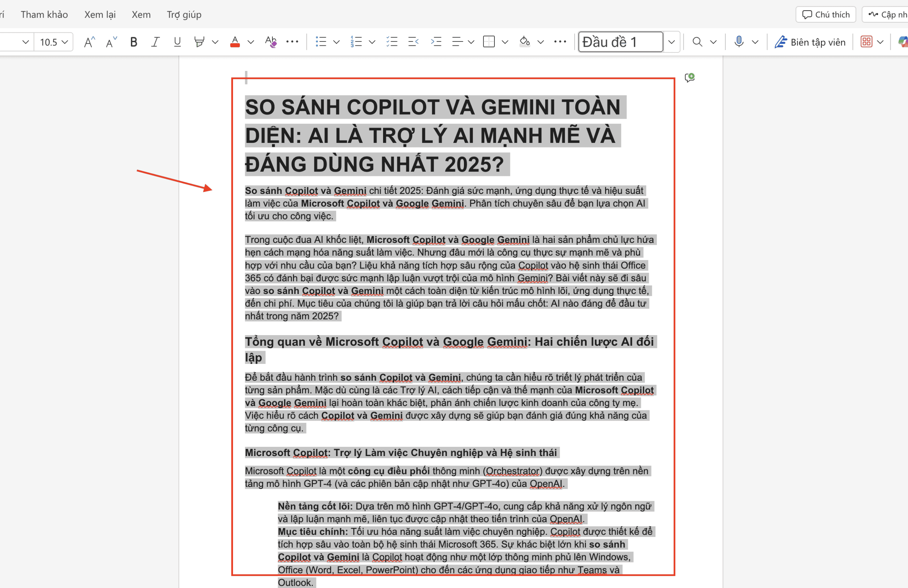Viewport: 908px width, 588px height.
Task: Expand the styles dropdown next to Đầu đề 1
Action: coord(672,41)
